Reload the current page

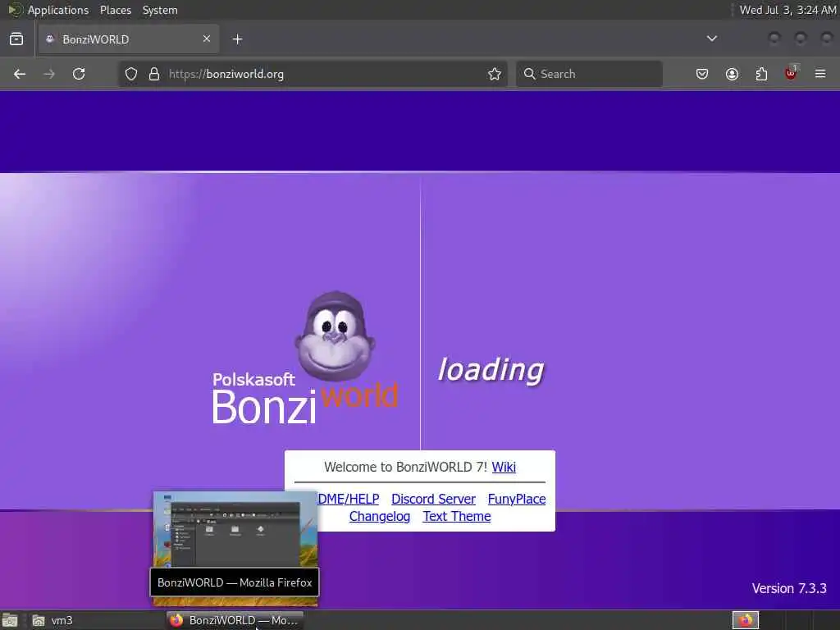coord(79,74)
